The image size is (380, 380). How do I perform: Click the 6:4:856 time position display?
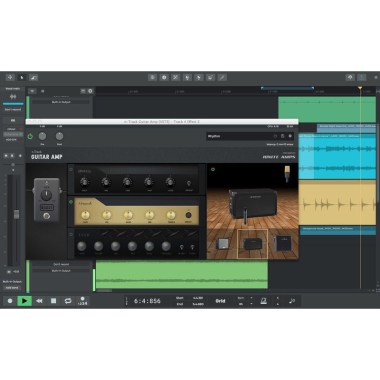point(147,301)
